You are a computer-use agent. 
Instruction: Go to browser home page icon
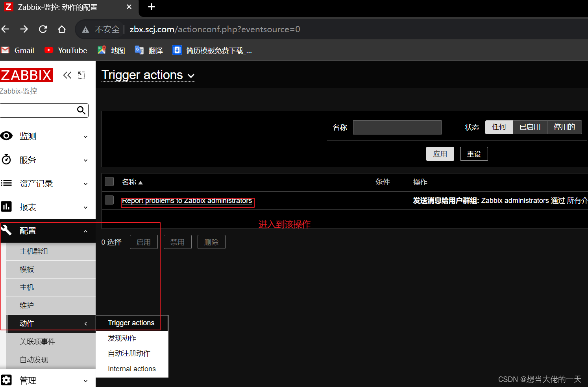(x=62, y=29)
